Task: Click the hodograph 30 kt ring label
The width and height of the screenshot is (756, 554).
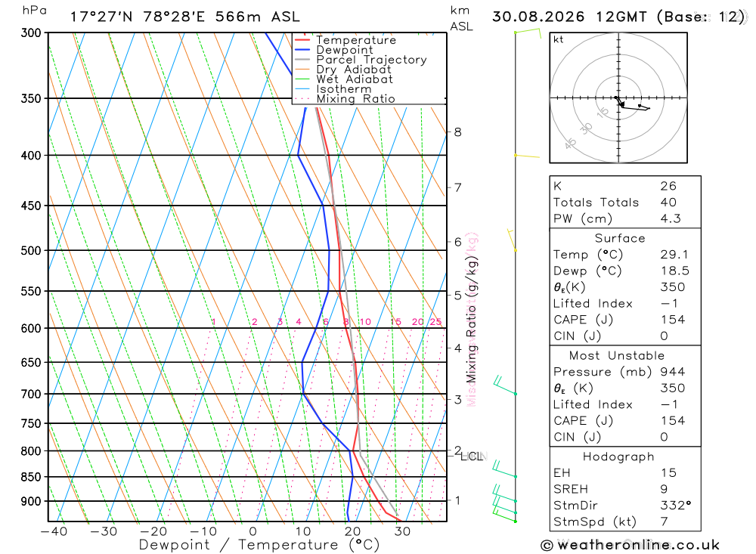Action: [x=586, y=128]
